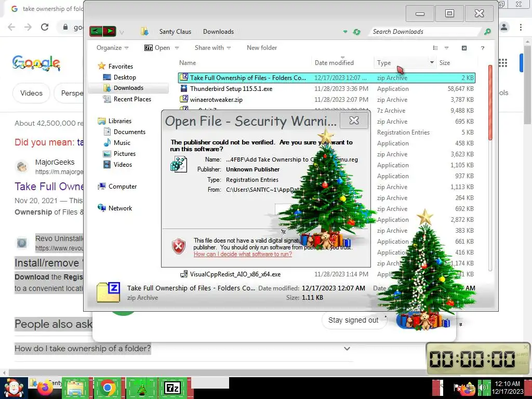Open the Google apps grid

(x=503, y=63)
